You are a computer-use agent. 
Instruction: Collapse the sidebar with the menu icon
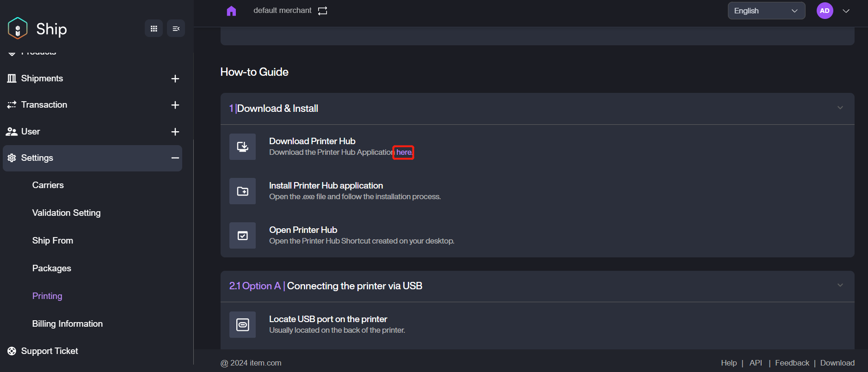pos(176,29)
